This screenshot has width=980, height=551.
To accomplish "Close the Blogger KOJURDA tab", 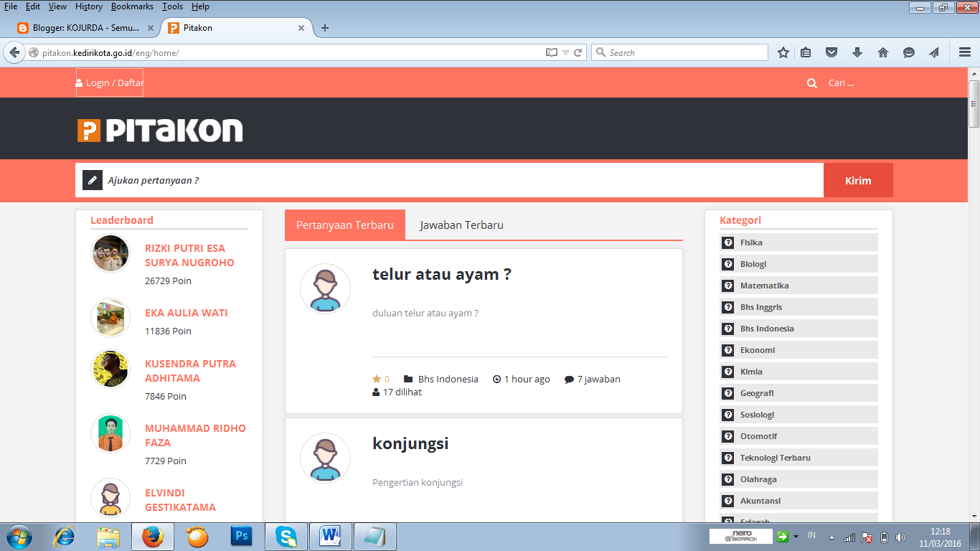I will 151,28.
